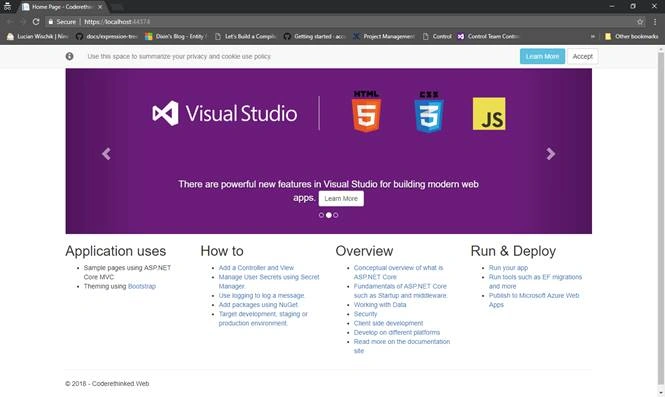Click the Visual Studio logo in banner
This screenshot has width=665, height=397.
(x=225, y=114)
